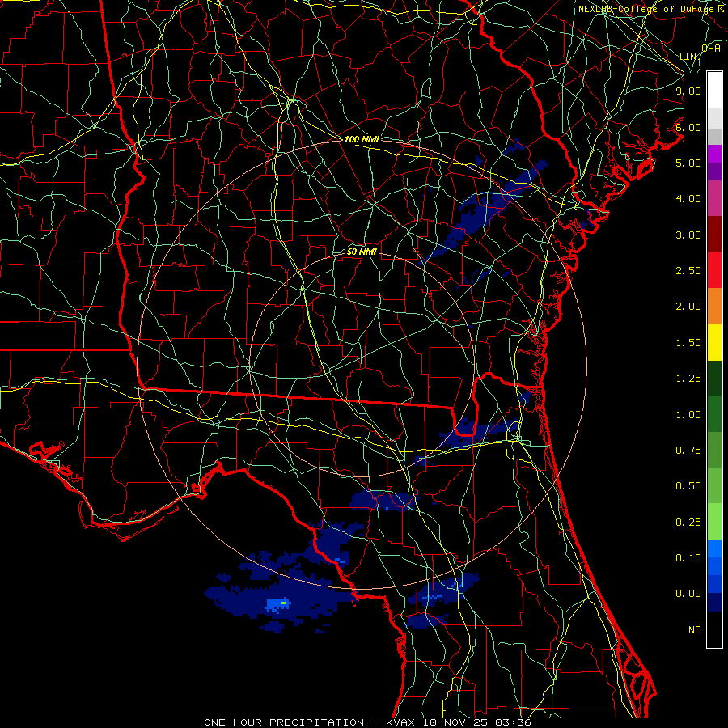728x728 pixels.
Task: Select the 0.75 legend value
Action: pyautogui.click(x=688, y=451)
